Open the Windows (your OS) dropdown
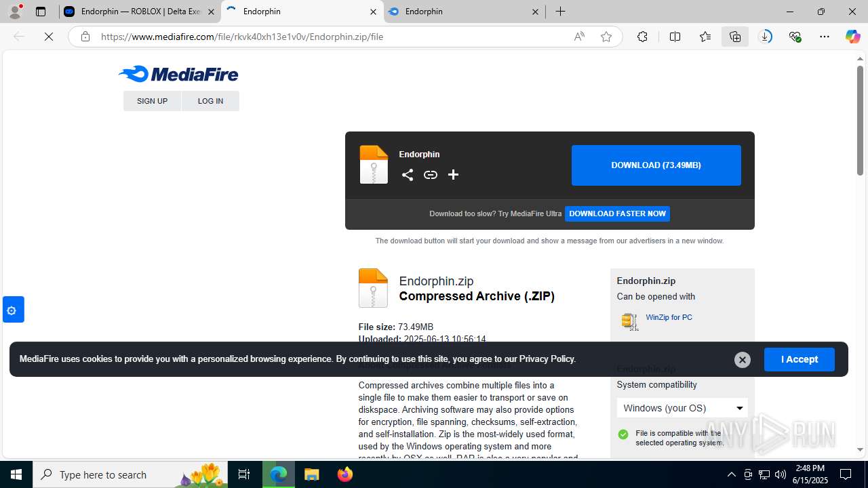 (682, 408)
